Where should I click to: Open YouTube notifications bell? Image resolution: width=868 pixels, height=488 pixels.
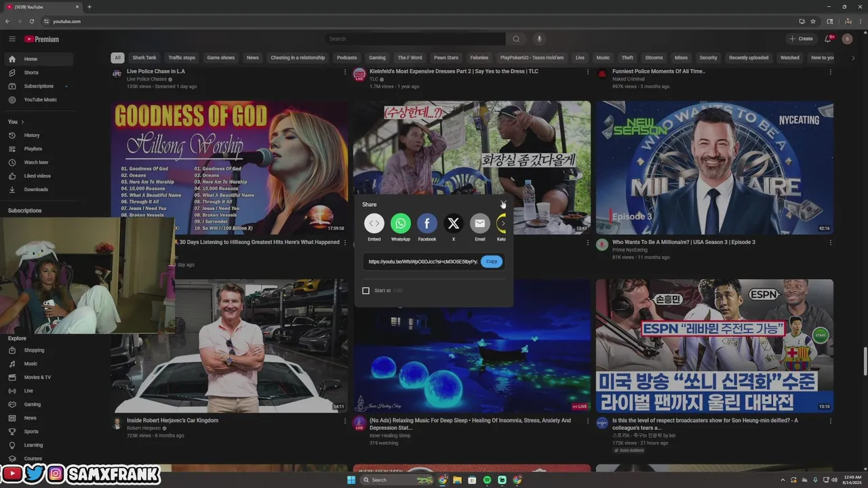click(x=828, y=39)
